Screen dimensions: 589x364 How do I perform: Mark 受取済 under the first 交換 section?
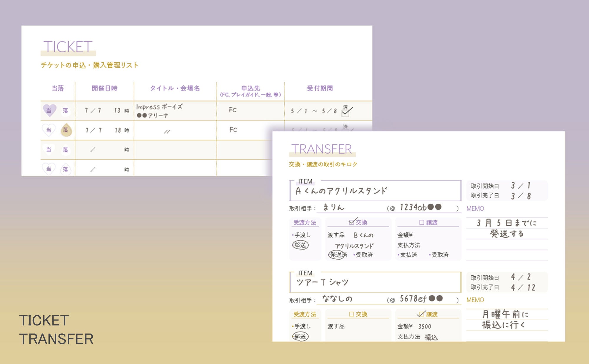(364, 255)
